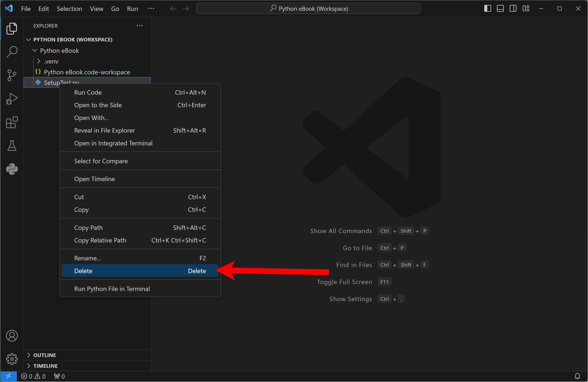The image size is (588, 382).
Task: Expand the TIMELINE section
Action: [x=87, y=366]
